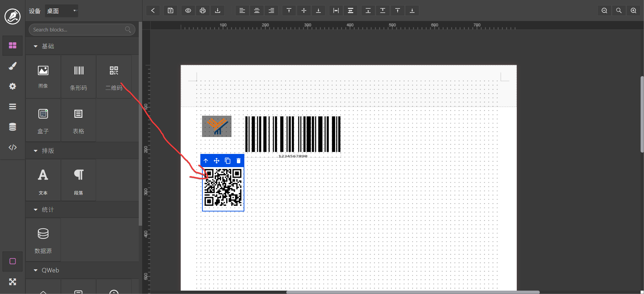Duplicate the selected QR code element
The image size is (644, 294).
pyautogui.click(x=228, y=161)
